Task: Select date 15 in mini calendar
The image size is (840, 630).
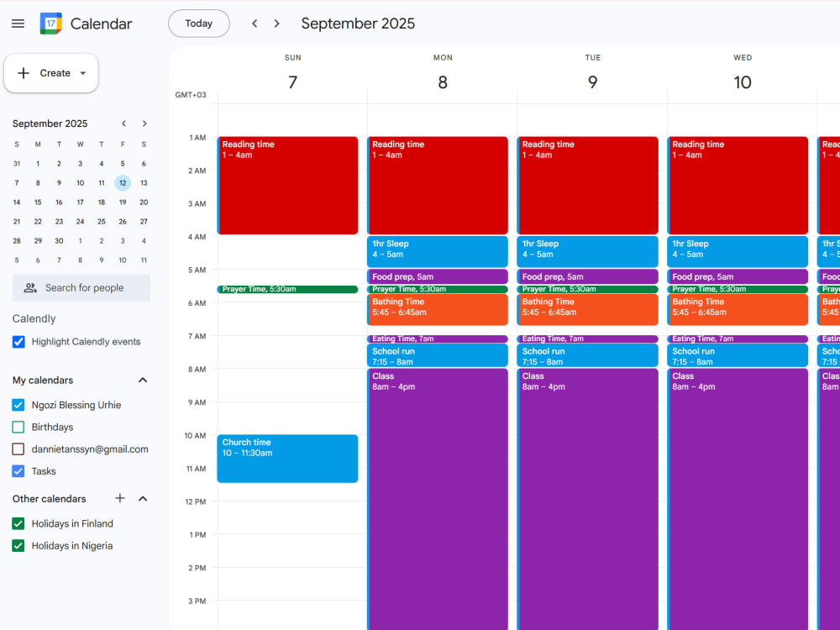Action: 38,202
